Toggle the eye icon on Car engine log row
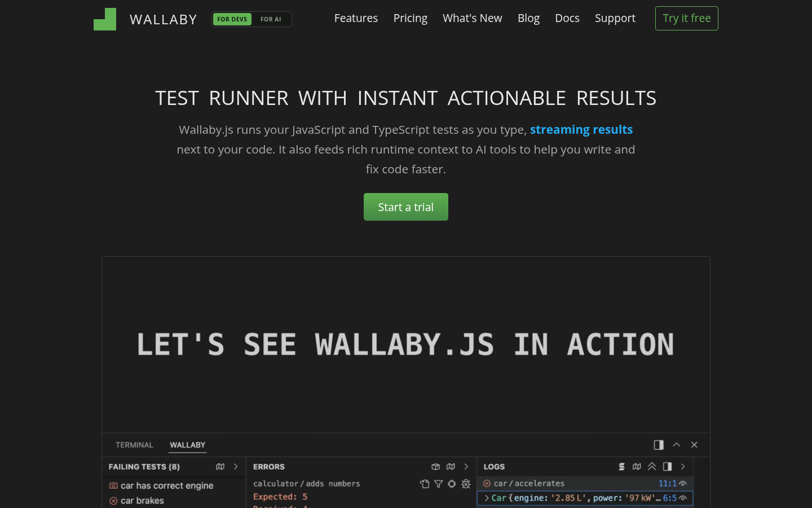This screenshot has width=812, height=508. 683,498
